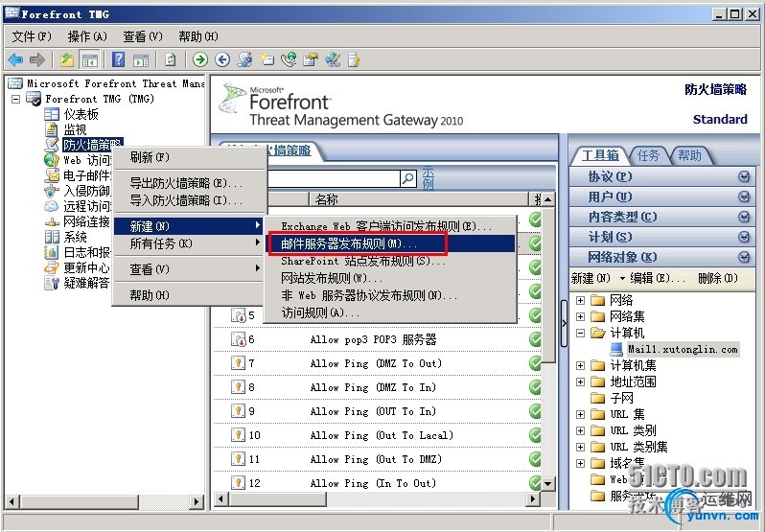The height and width of the screenshot is (532, 765).
Task: Expand the URL 类别 folder node
Action: [580, 430]
